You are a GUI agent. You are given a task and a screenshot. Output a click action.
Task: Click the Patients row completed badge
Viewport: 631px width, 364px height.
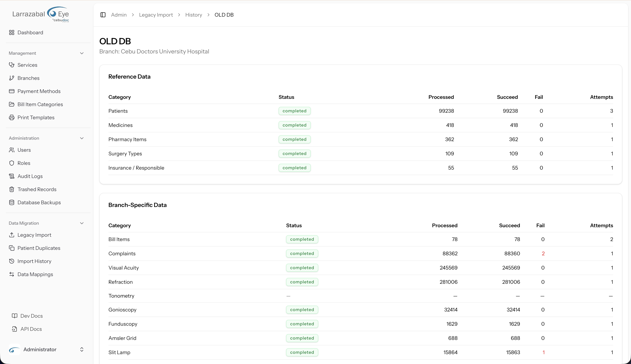pos(294,111)
